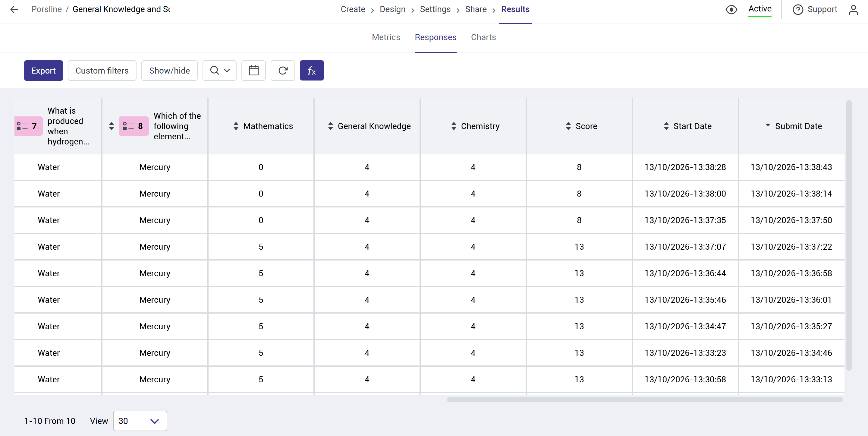Click the horizontal table scrollbar
868x436 pixels.
click(644, 399)
